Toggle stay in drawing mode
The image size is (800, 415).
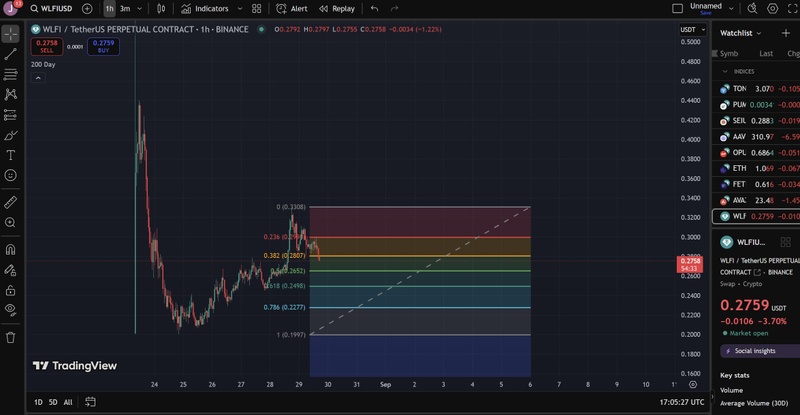pos(11,270)
